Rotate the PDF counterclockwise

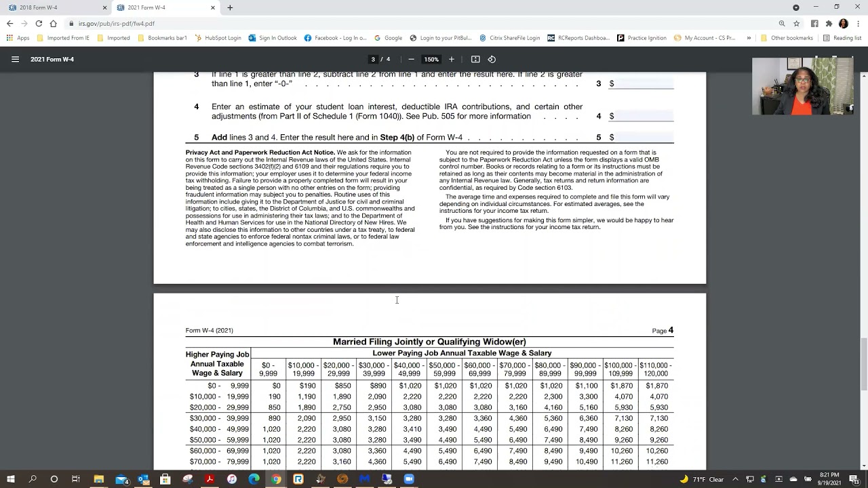point(492,59)
